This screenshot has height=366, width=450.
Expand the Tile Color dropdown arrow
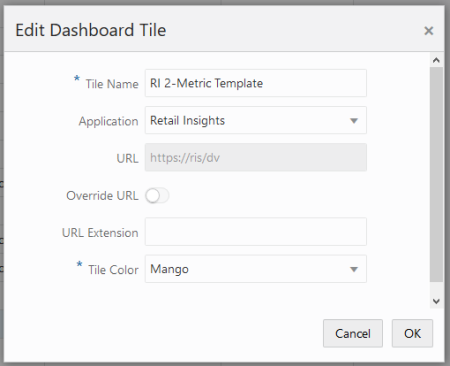point(354,269)
